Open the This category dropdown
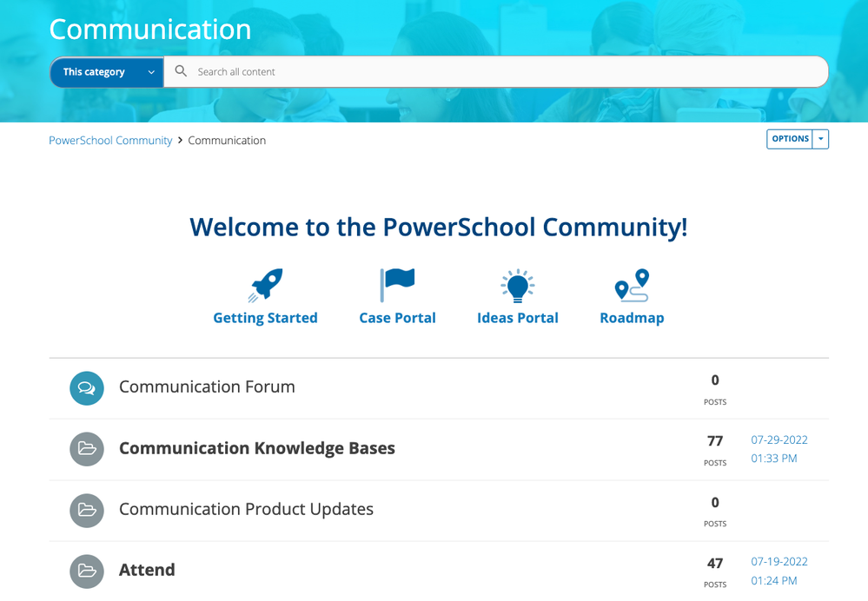 (x=107, y=72)
